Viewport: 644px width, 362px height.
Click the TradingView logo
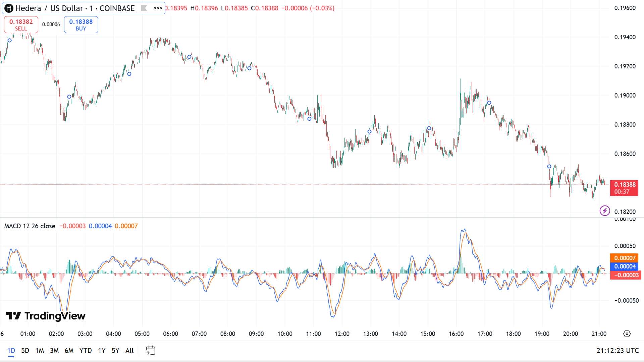coord(45,316)
